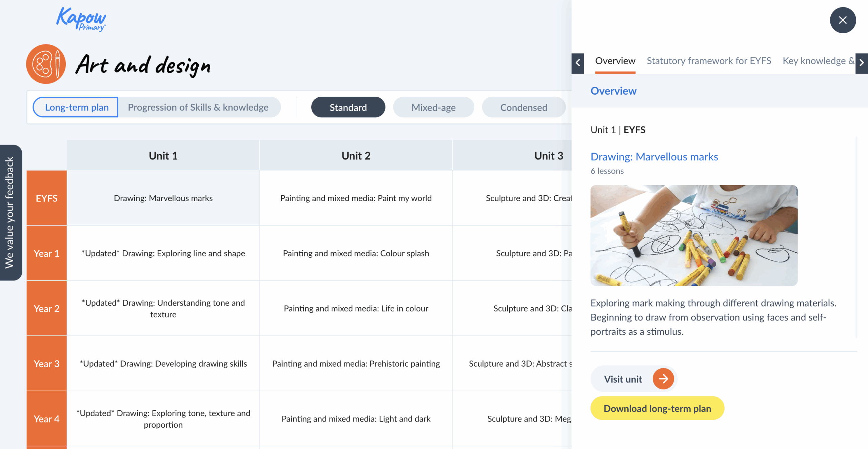Open EYFS Drawing: Marvellous marks cell
Image resolution: width=868 pixels, height=449 pixels.
(163, 198)
